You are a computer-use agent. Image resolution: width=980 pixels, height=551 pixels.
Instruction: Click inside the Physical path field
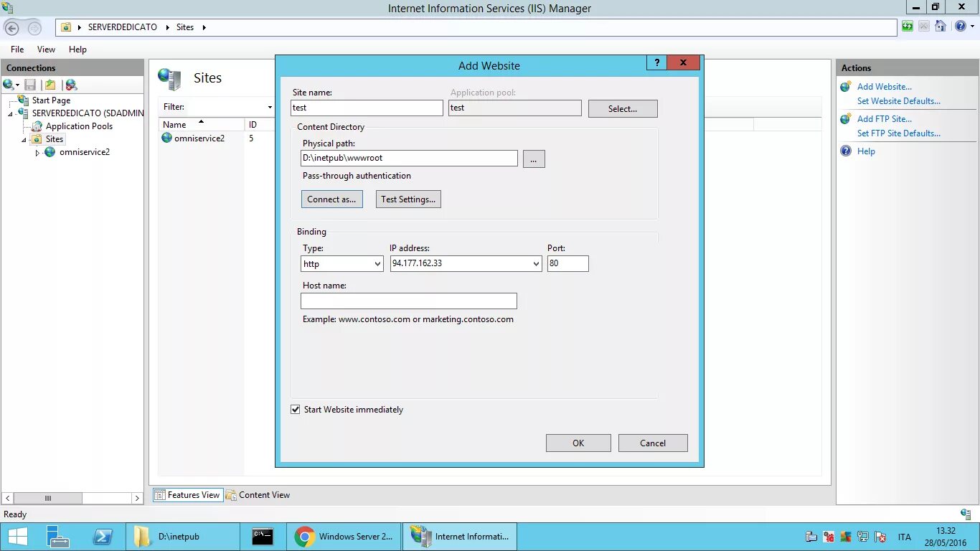coord(409,158)
